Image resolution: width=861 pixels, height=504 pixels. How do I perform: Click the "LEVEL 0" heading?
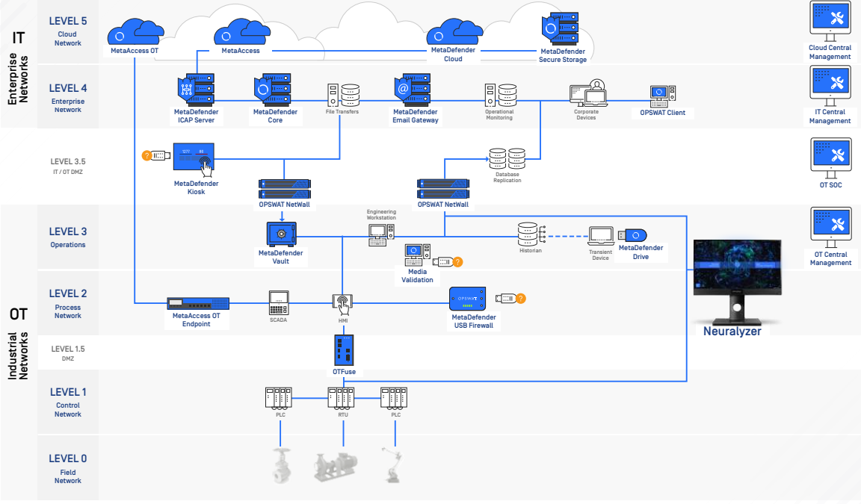tap(67, 458)
